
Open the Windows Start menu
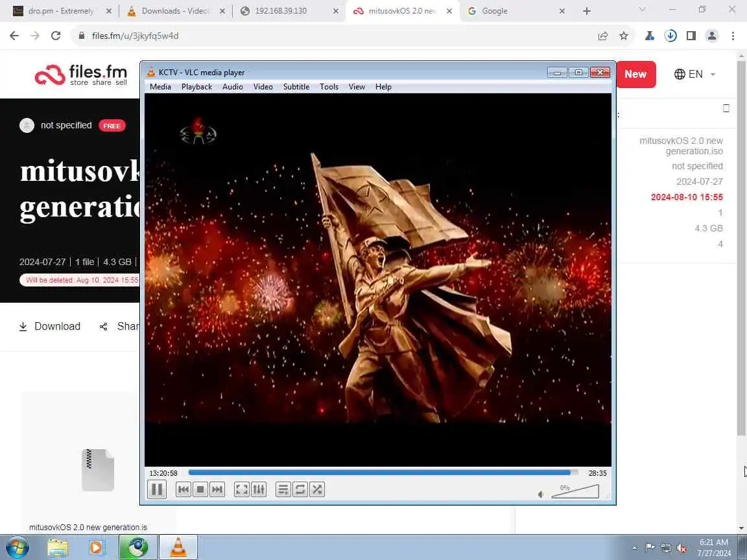[x=18, y=548]
